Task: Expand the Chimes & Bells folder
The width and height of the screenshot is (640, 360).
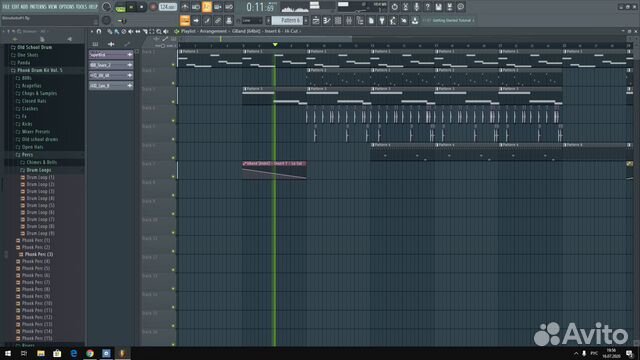Action: (x=41, y=162)
